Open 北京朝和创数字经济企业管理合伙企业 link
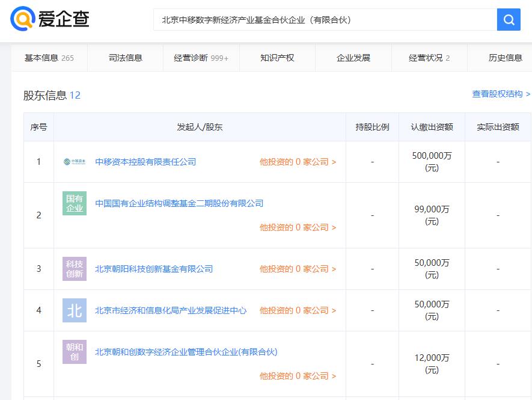 pyautogui.click(x=186, y=351)
